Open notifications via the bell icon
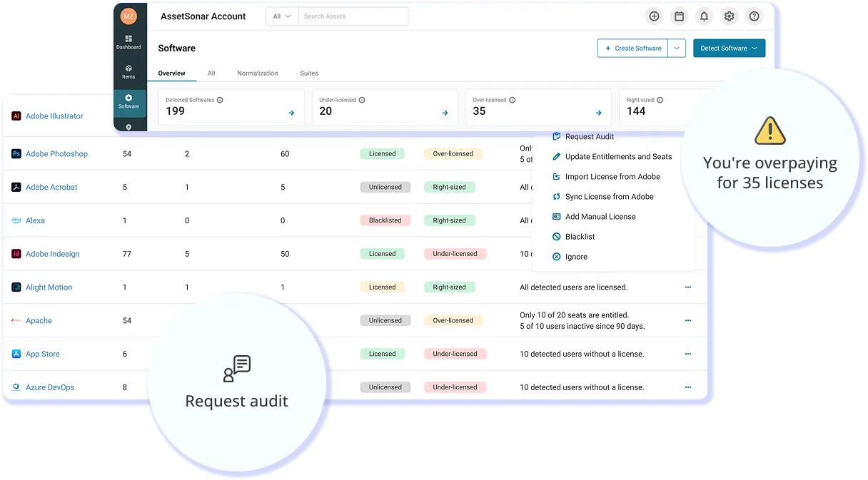 click(704, 16)
